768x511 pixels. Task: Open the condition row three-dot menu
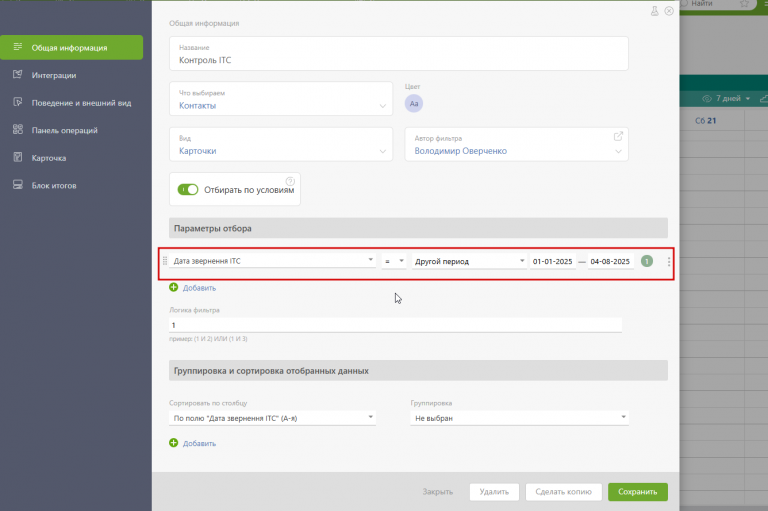(x=669, y=262)
